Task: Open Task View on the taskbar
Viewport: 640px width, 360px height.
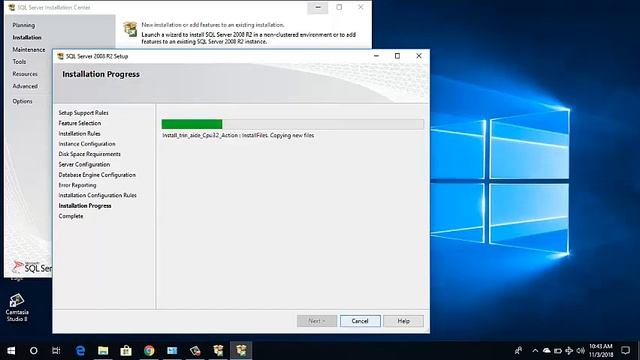Action: click(56, 350)
